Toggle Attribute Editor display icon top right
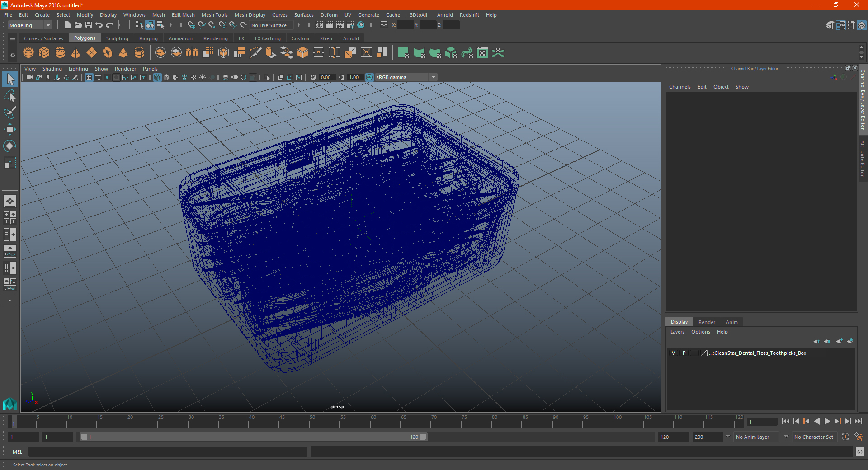The width and height of the screenshot is (868, 470). (x=840, y=25)
